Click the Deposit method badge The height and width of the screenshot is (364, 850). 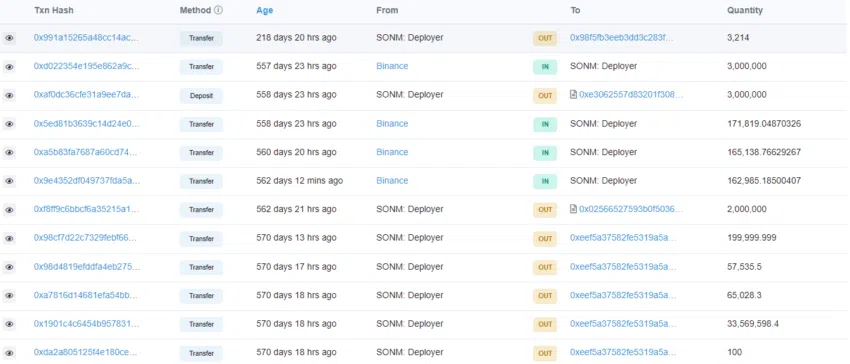[201, 95]
